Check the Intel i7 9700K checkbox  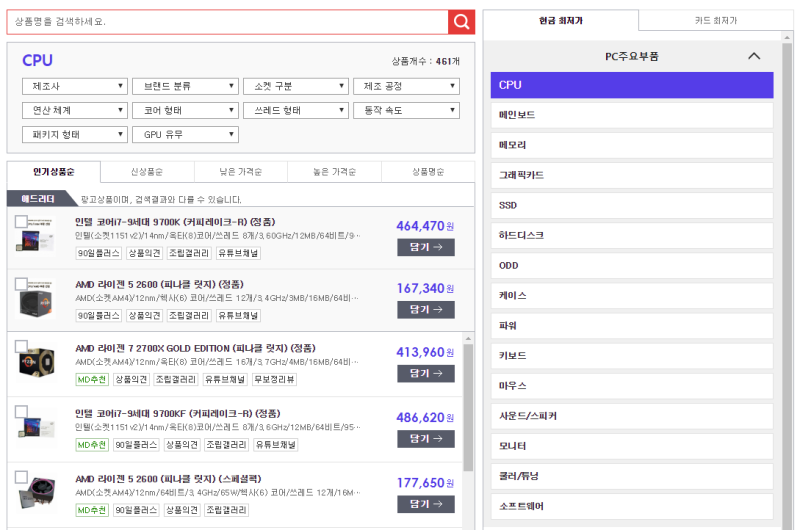[x=21, y=221]
